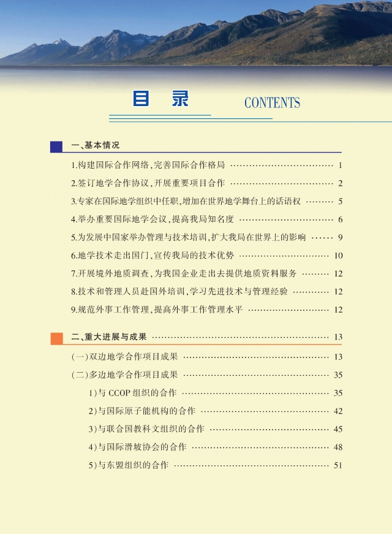Screen dimensions: 392x534
Task: Click the CONTENTS title text
Action: click(x=272, y=103)
